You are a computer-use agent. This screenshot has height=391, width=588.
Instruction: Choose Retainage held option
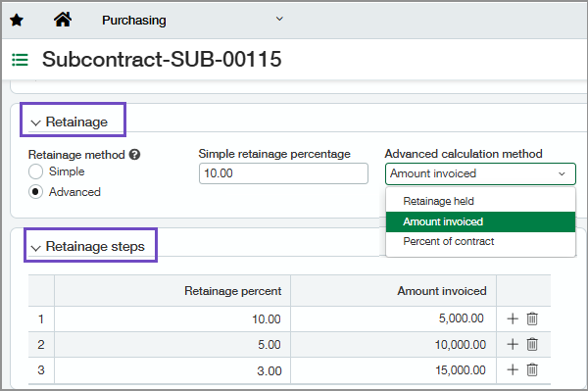(480, 201)
